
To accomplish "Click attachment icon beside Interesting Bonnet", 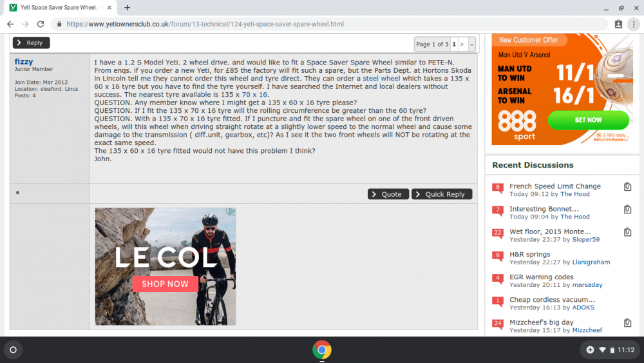I will 627,210.
